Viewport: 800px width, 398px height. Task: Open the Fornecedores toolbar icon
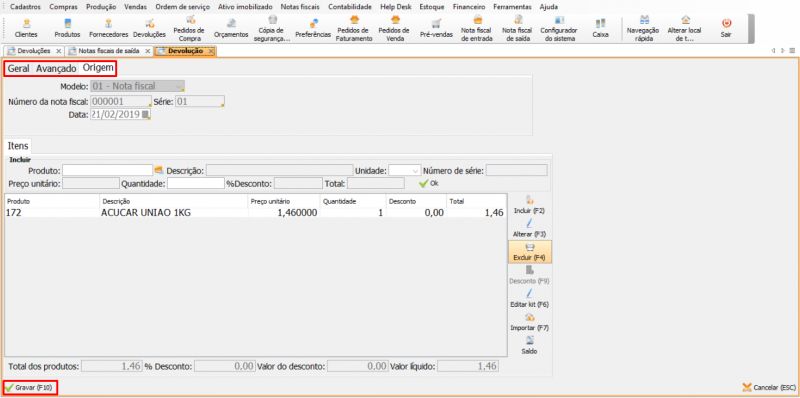tap(108, 29)
